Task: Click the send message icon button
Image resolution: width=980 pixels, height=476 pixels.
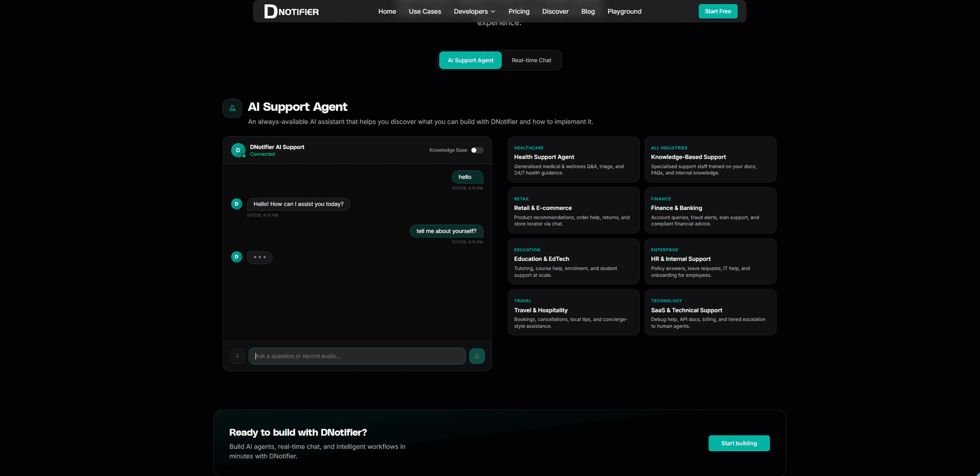Action: click(x=477, y=356)
